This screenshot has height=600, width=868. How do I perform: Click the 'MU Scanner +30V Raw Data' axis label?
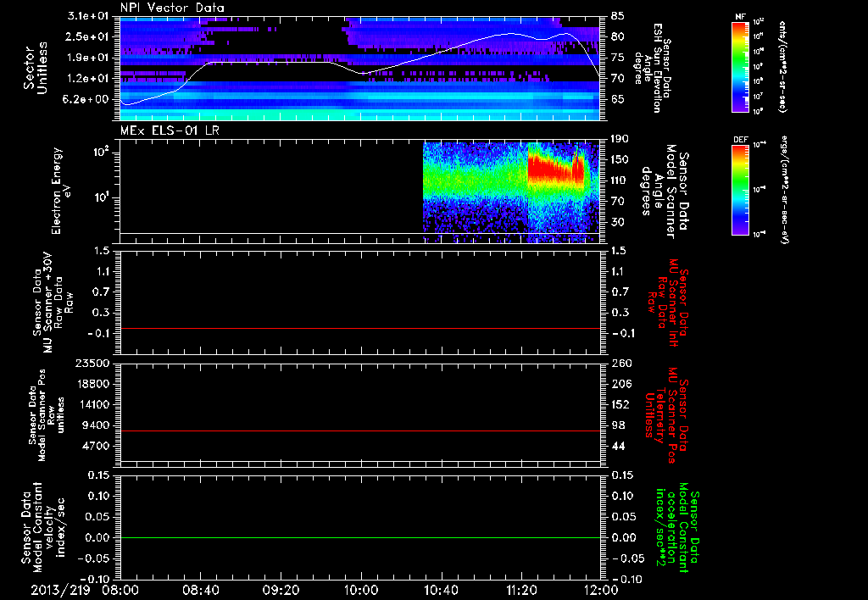(x=53, y=303)
